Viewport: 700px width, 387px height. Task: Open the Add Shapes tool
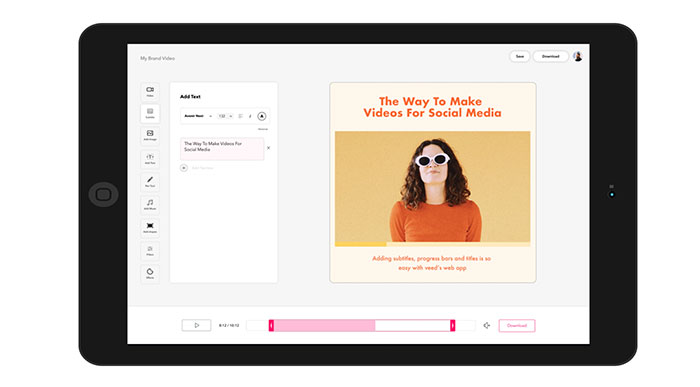coord(150,228)
